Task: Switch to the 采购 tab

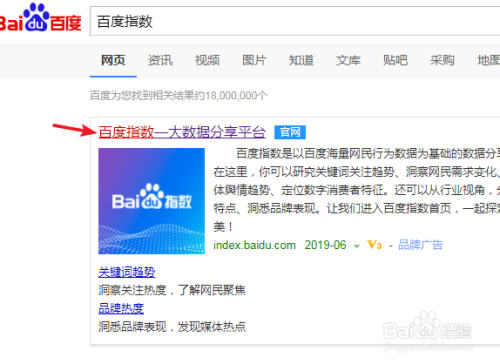Action: click(x=442, y=60)
